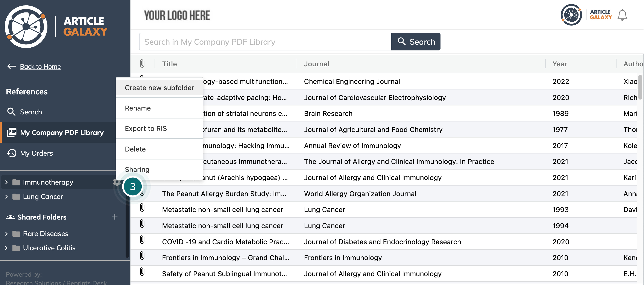This screenshot has width=644, height=285.
Task: Select Delete in the folder menu
Action: 159,149
